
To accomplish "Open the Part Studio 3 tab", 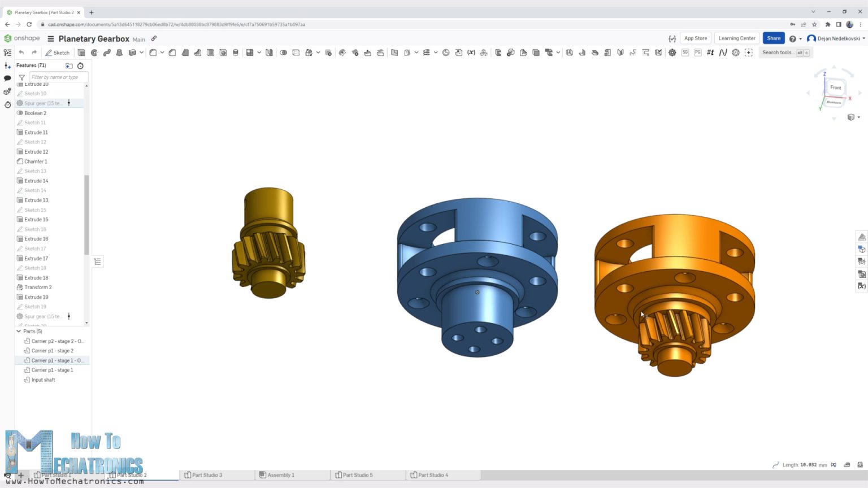I will 207,475.
